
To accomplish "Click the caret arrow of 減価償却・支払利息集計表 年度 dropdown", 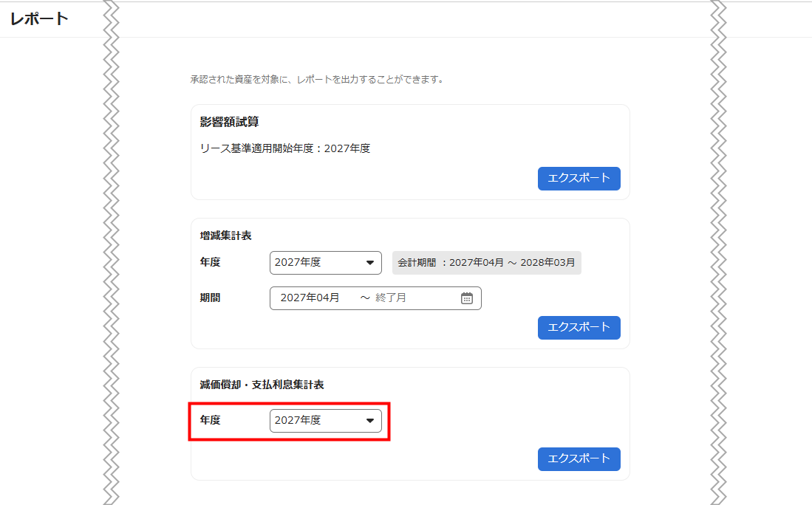I will coord(370,421).
